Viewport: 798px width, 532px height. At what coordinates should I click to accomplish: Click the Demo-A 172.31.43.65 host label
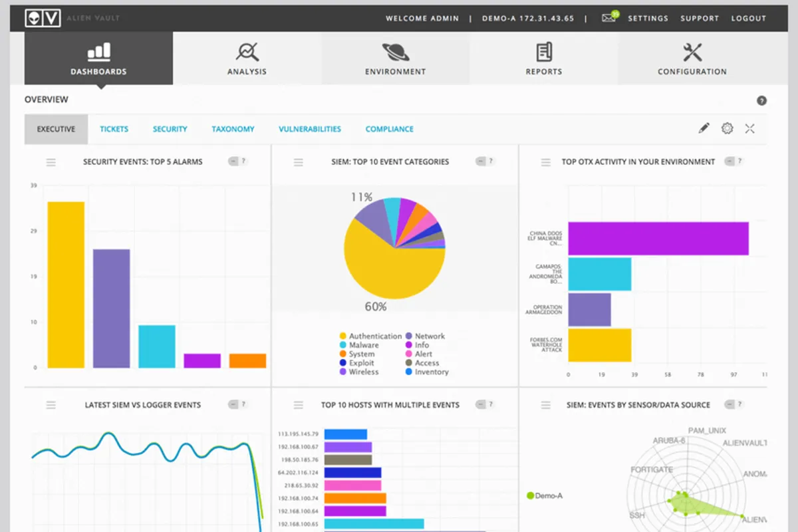(x=528, y=18)
